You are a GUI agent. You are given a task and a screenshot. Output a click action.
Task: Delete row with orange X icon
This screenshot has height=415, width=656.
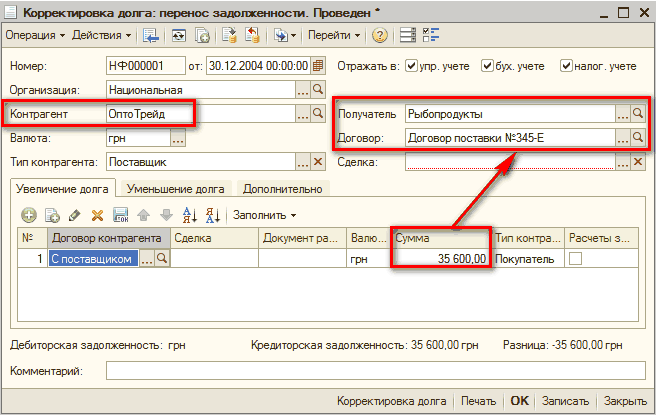pyautogui.click(x=97, y=215)
